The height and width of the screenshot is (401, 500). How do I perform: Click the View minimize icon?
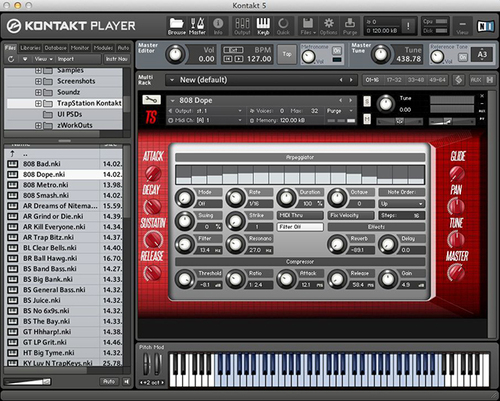462,26
